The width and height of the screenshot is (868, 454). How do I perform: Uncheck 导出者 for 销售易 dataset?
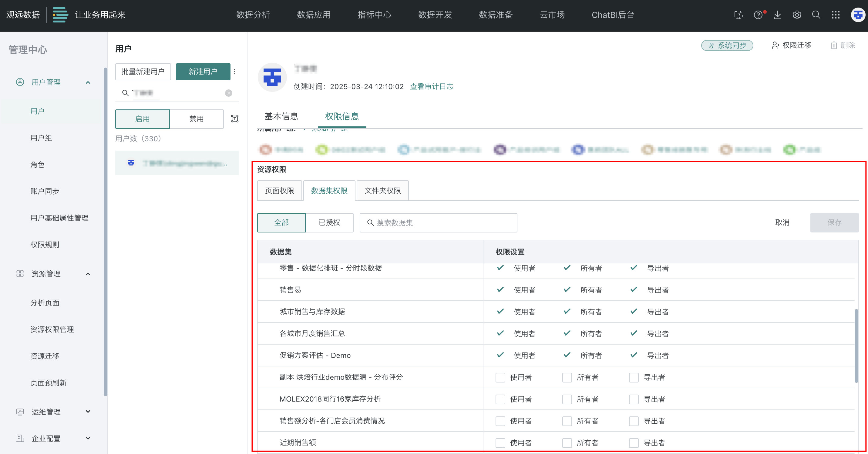(634, 290)
